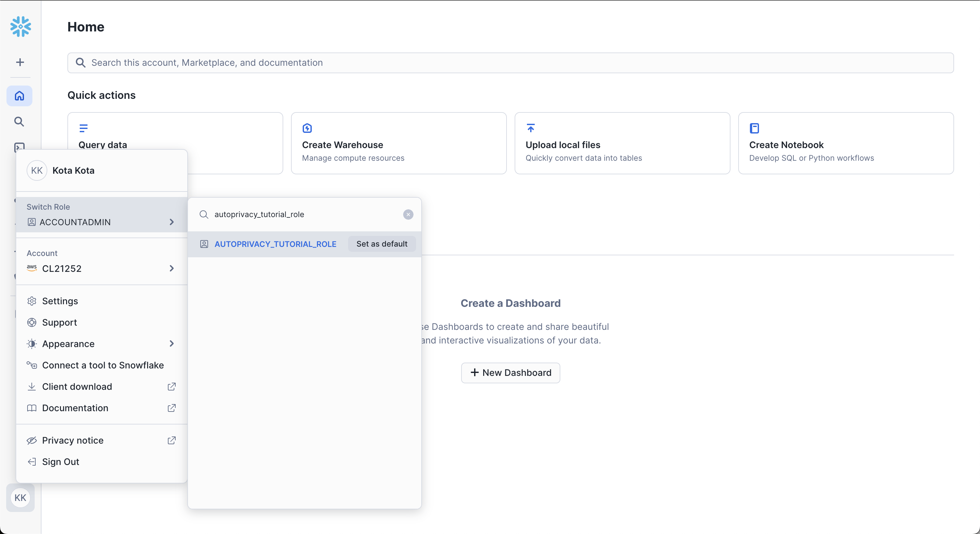
Task: Click the plus create icon in sidebar
Action: 20,62
